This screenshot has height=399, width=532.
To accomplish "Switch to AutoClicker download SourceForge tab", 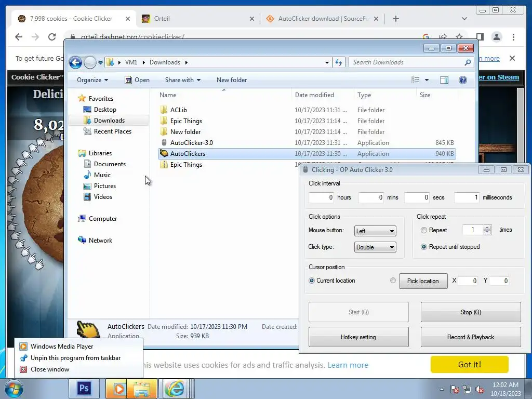I will 322,19.
